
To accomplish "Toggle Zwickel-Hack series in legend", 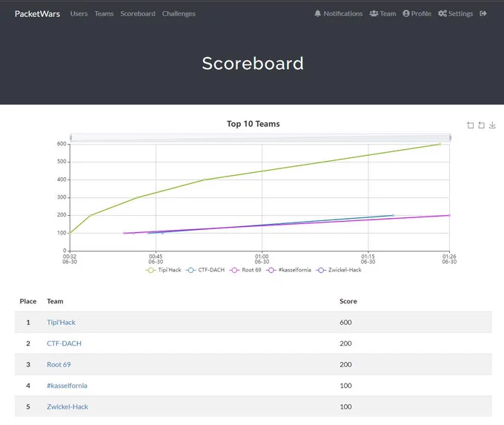I will [339, 270].
